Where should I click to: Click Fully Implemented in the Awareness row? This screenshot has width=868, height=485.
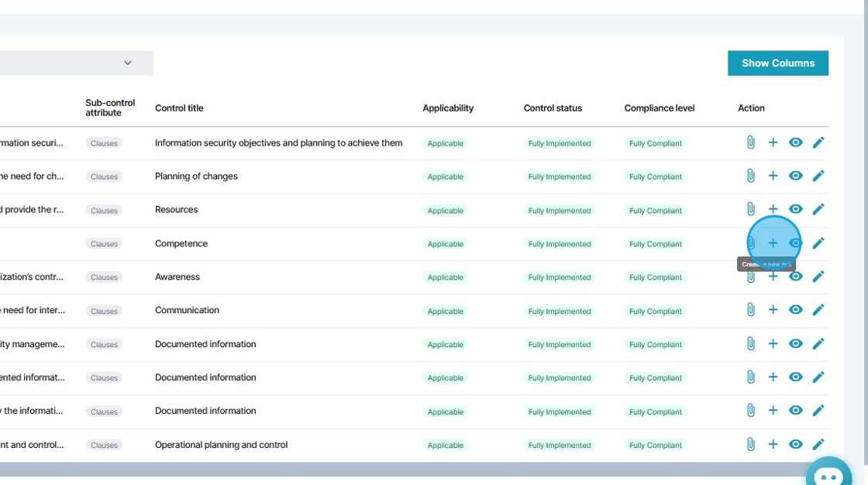pos(559,277)
